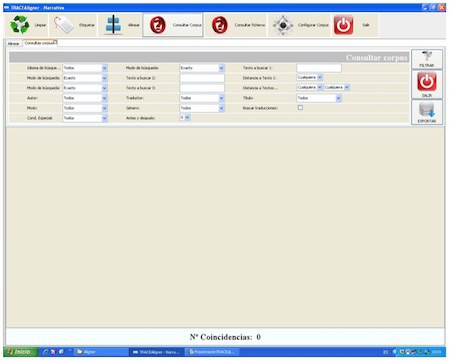Expand the Traductor dropdown
This screenshot has width=450, height=362.
[x=202, y=98]
